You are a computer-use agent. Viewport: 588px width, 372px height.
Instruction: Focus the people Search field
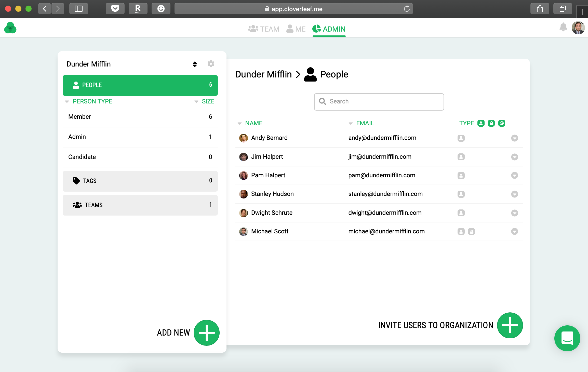pos(379,102)
